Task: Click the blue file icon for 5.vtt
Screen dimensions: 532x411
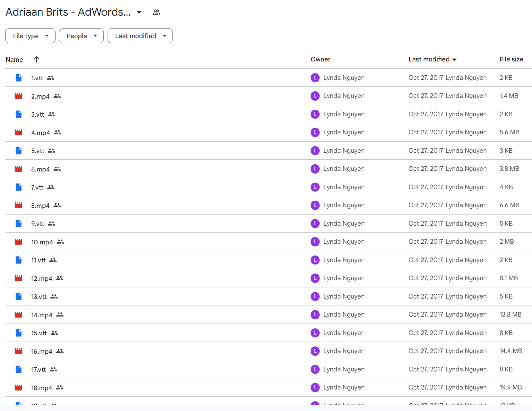Action: pyautogui.click(x=18, y=151)
